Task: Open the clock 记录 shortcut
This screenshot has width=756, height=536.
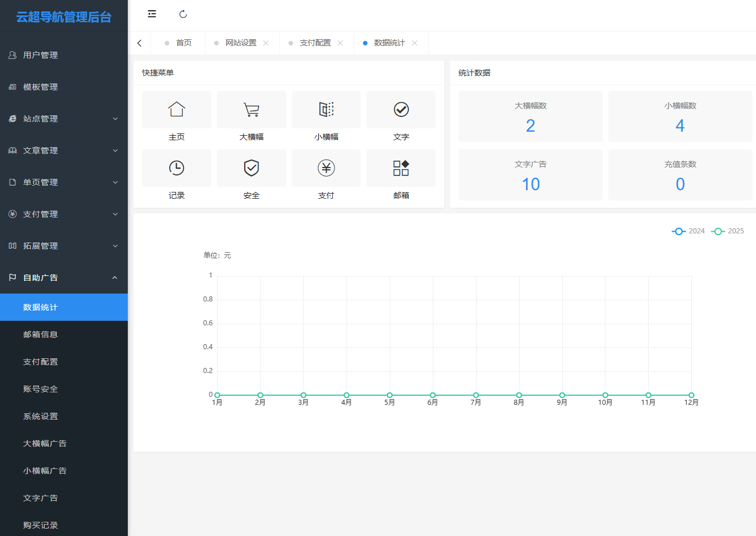Action: tap(177, 168)
